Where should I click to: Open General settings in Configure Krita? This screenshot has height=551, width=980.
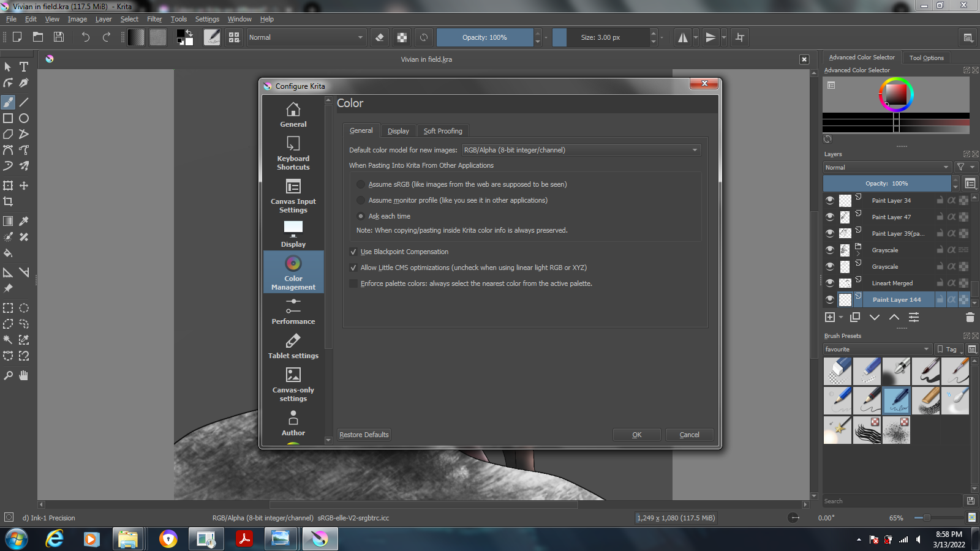point(293,114)
